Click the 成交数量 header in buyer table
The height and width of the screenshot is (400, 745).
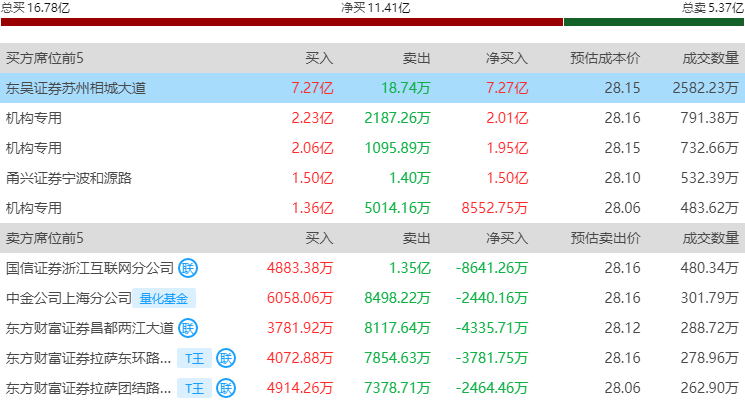[x=710, y=58]
